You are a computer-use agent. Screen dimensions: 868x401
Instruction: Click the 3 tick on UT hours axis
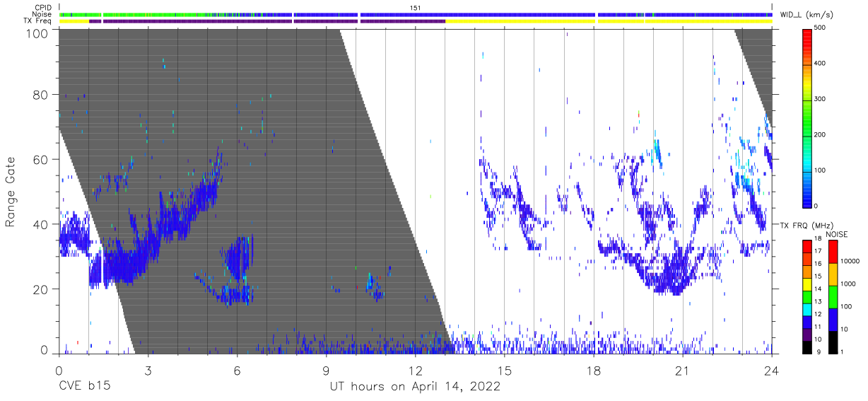coord(148,370)
